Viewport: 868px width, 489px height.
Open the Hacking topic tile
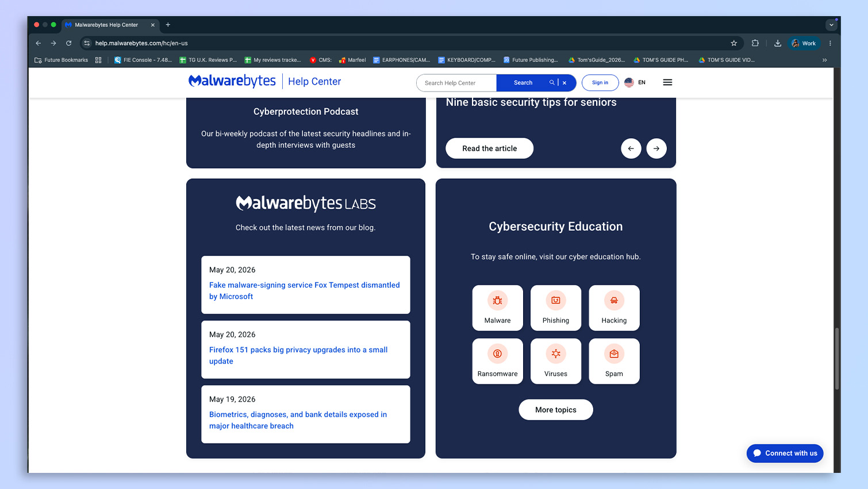[614, 308]
